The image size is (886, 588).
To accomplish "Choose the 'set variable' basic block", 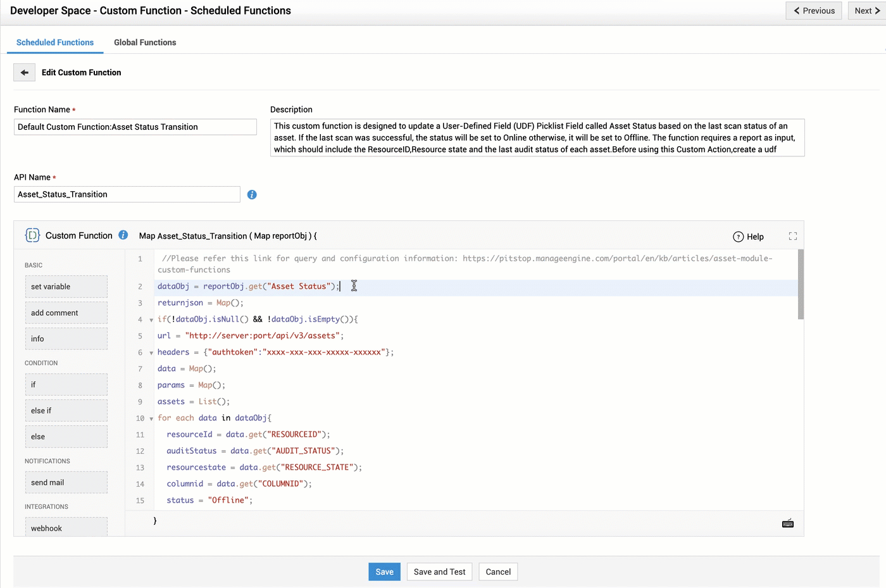I will [x=66, y=287].
